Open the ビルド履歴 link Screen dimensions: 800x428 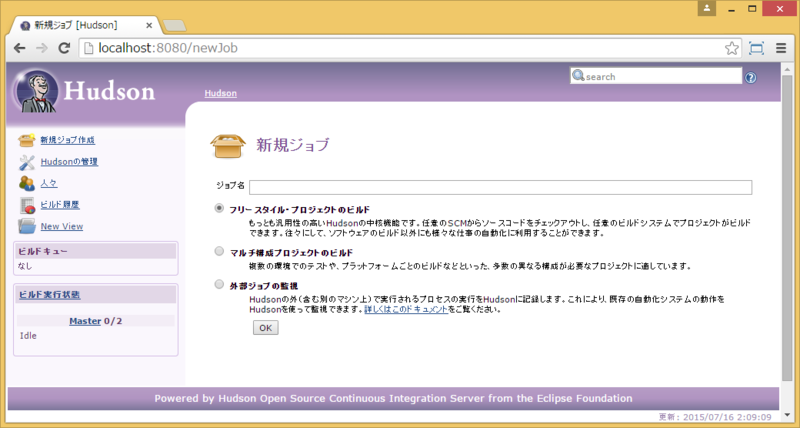point(60,205)
